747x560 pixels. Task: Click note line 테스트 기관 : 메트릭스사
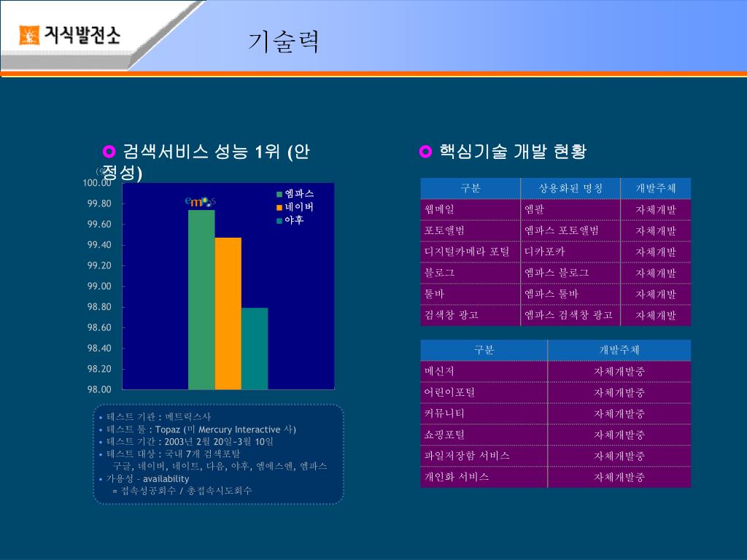[x=158, y=417]
